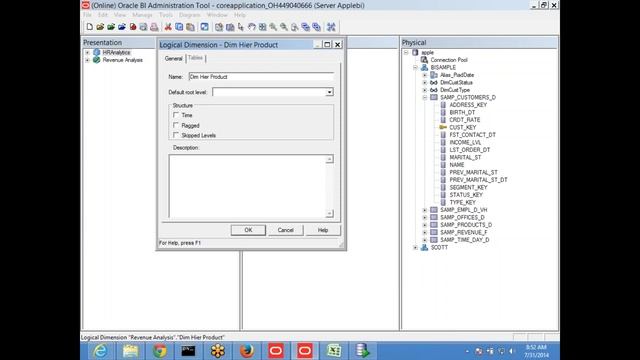Expand the Revenue Analysis presentation node
Screen dimensions: 640x360
87,60
